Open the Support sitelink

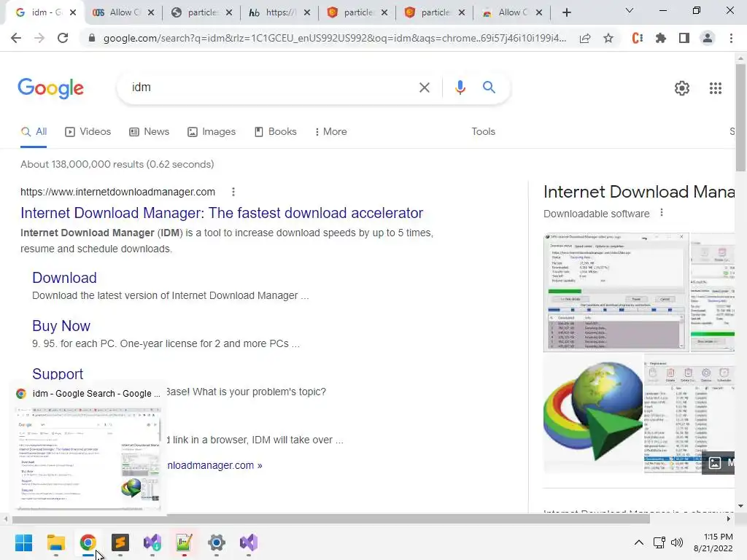58,374
